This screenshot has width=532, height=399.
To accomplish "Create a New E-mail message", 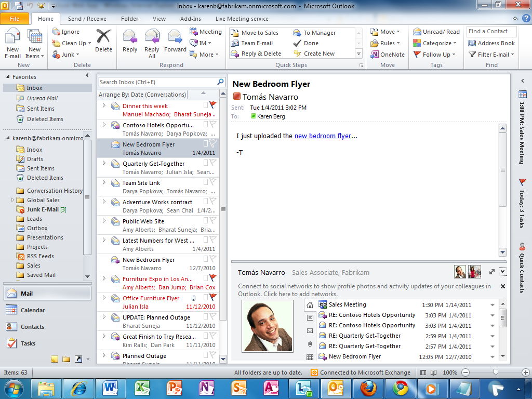I will click(x=12, y=44).
